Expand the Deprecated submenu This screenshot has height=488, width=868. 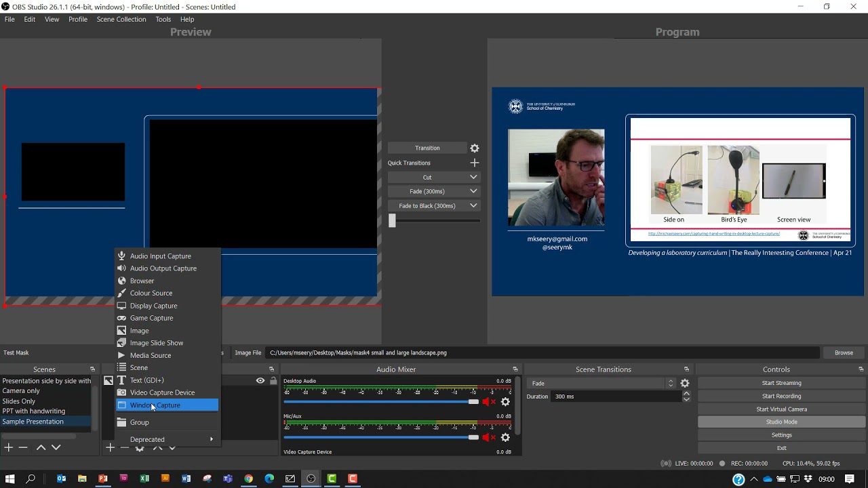coord(167,439)
